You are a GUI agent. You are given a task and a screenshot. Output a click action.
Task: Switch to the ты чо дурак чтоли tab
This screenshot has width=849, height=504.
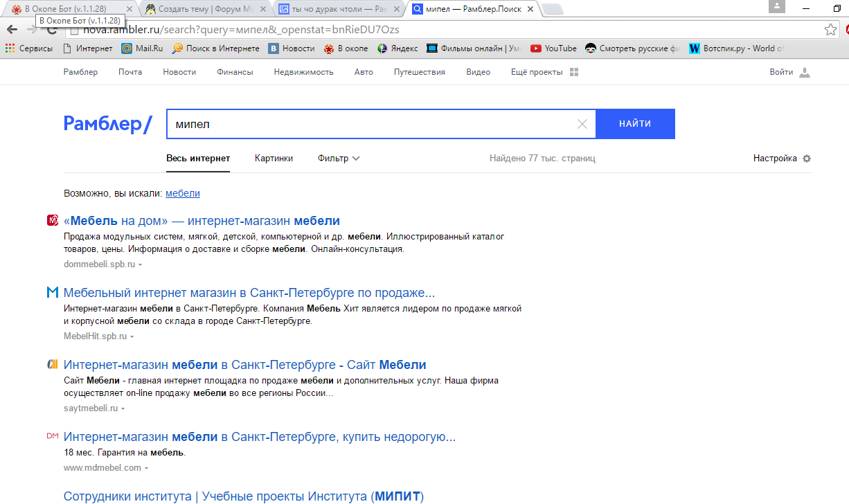[x=339, y=8]
